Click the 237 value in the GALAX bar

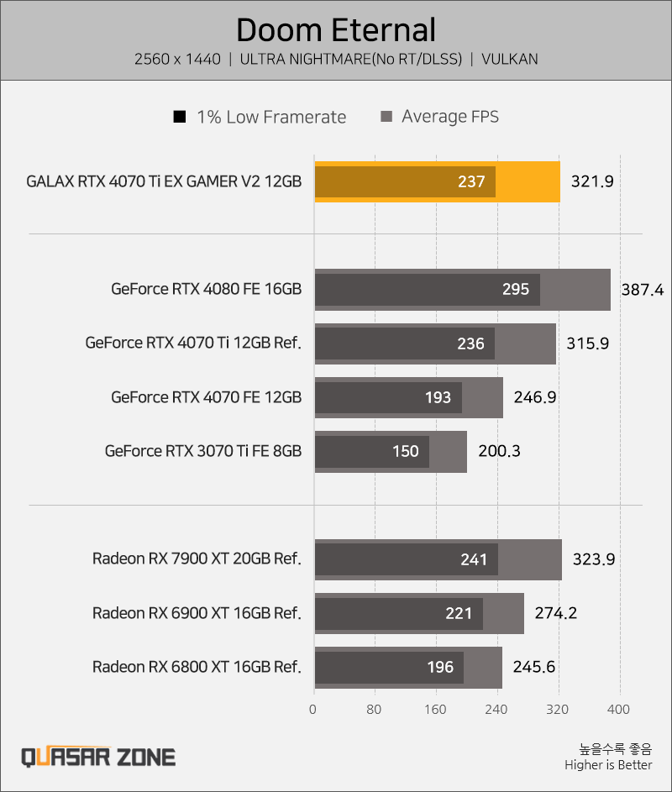point(471,182)
